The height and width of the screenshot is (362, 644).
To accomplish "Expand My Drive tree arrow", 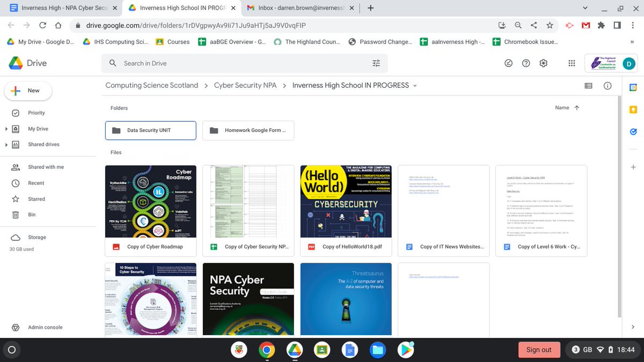I will coord(6,129).
